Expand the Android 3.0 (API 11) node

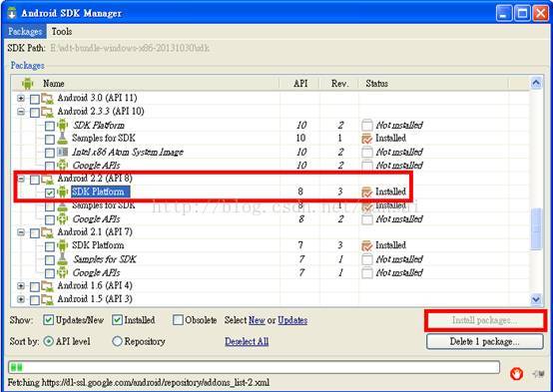click(x=21, y=99)
